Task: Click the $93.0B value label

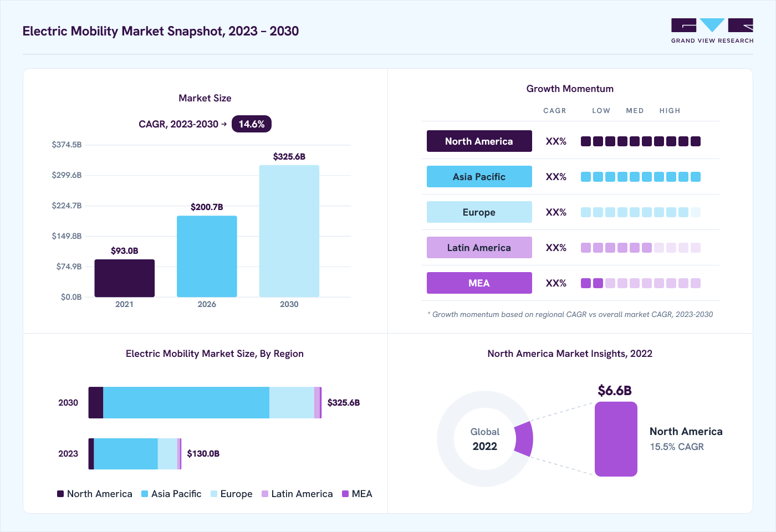Action: tap(125, 251)
